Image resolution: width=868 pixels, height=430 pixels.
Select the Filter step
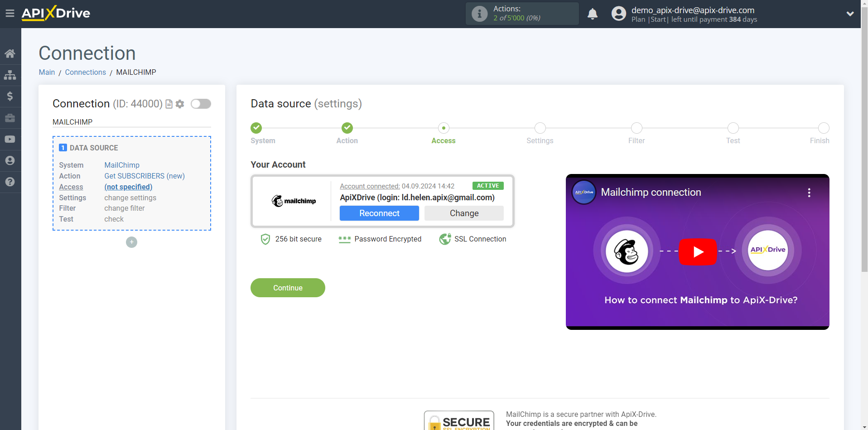(637, 128)
